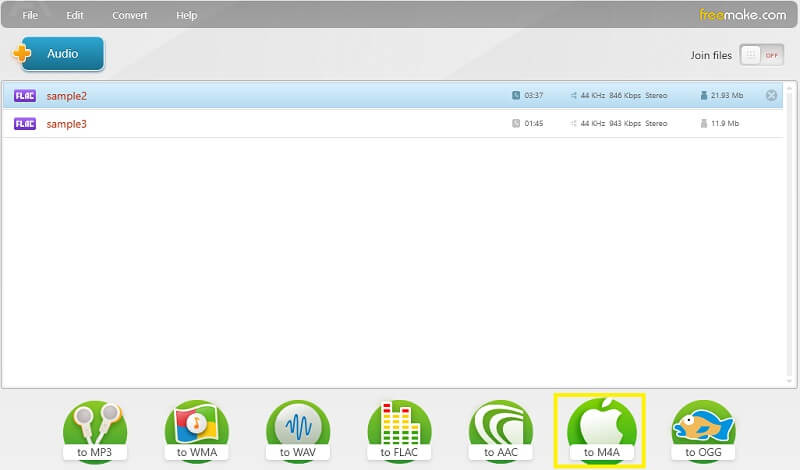Choose the to OGG fish icon

point(703,432)
